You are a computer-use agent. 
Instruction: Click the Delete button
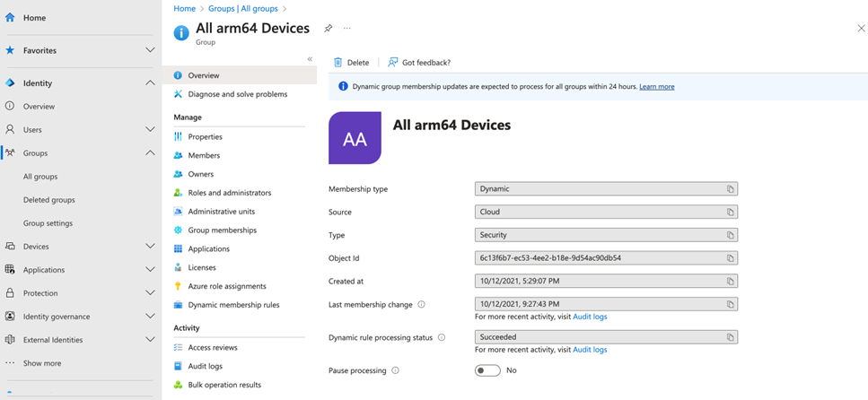(352, 63)
